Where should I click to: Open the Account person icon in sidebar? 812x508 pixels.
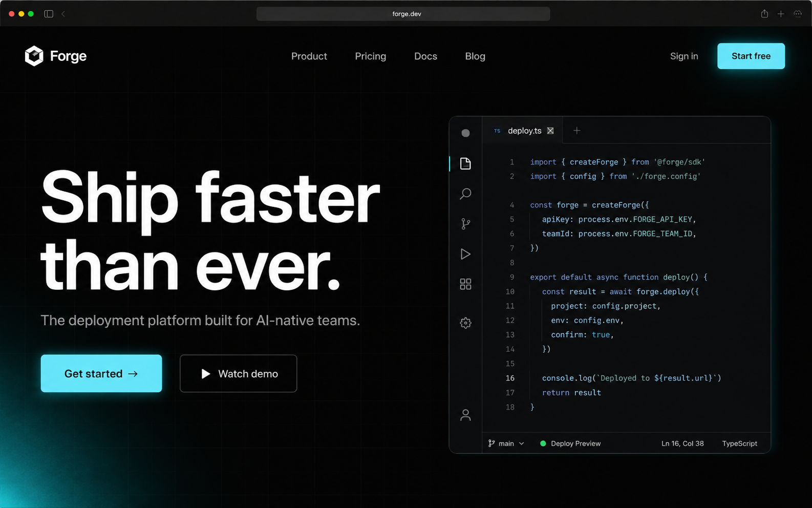point(465,415)
